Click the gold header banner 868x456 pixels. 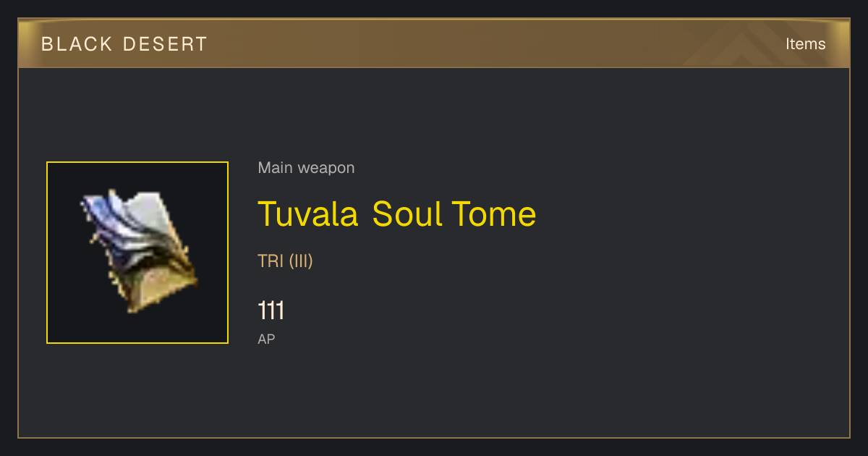coord(434,43)
